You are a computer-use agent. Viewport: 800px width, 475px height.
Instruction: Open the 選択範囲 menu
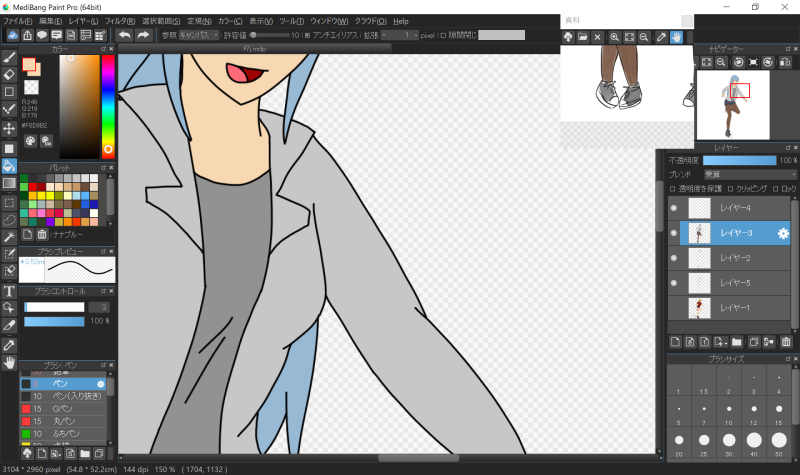click(x=161, y=21)
